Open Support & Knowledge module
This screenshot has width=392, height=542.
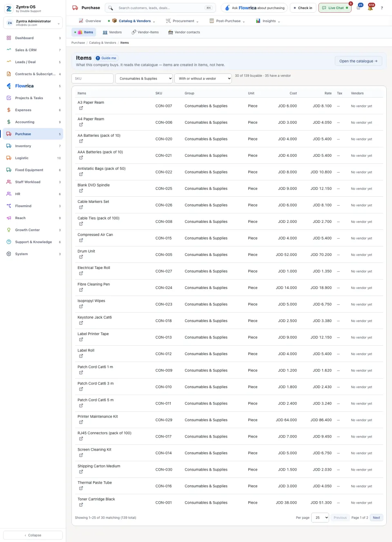point(33,242)
